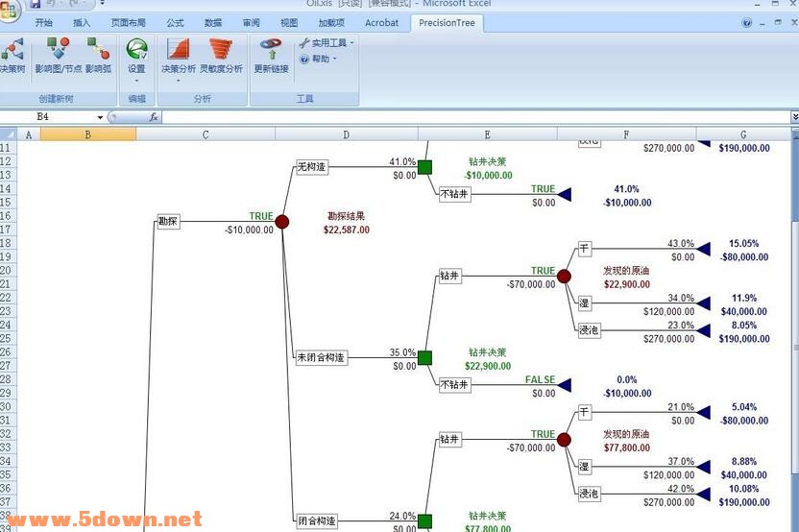The width and height of the screenshot is (799, 532).
Task: Click the 无构造 green decision node
Action: pyautogui.click(x=424, y=167)
